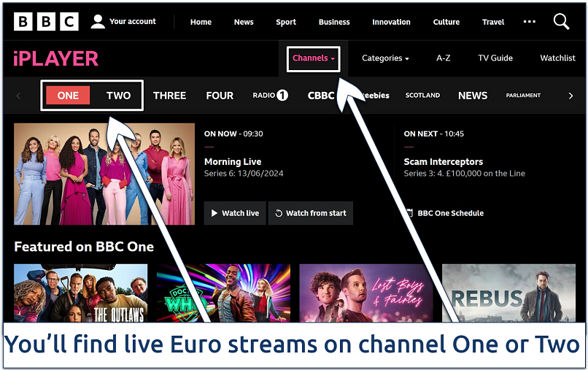Open the BBC One Schedule link
This screenshot has height=370, width=588.
[445, 213]
